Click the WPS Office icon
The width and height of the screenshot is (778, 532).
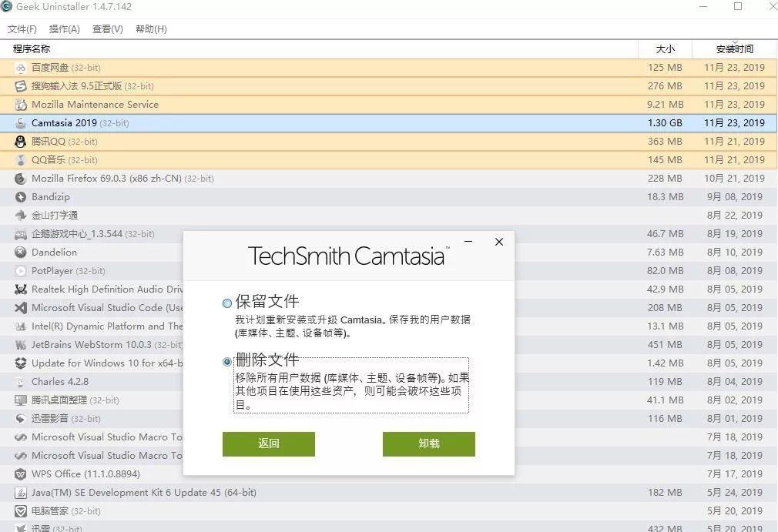click(x=20, y=473)
